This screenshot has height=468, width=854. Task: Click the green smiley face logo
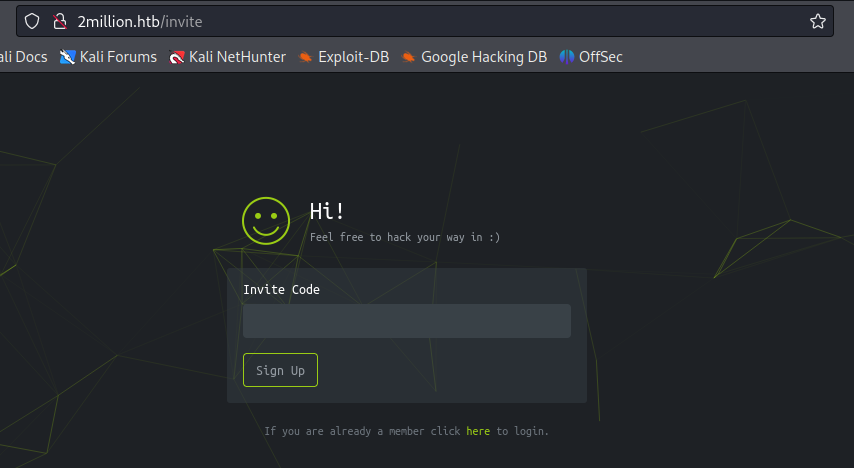click(266, 221)
